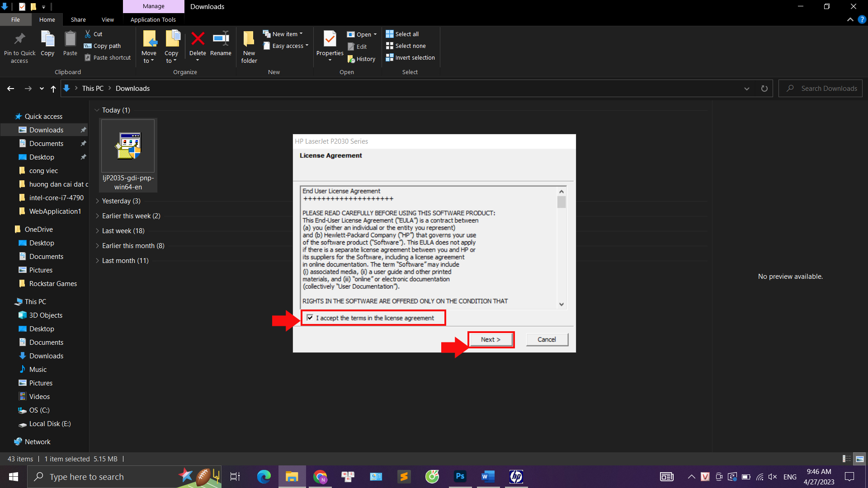Viewport: 868px width, 488px height.
Task: Click Invert selection
Action: click(x=410, y=57)
